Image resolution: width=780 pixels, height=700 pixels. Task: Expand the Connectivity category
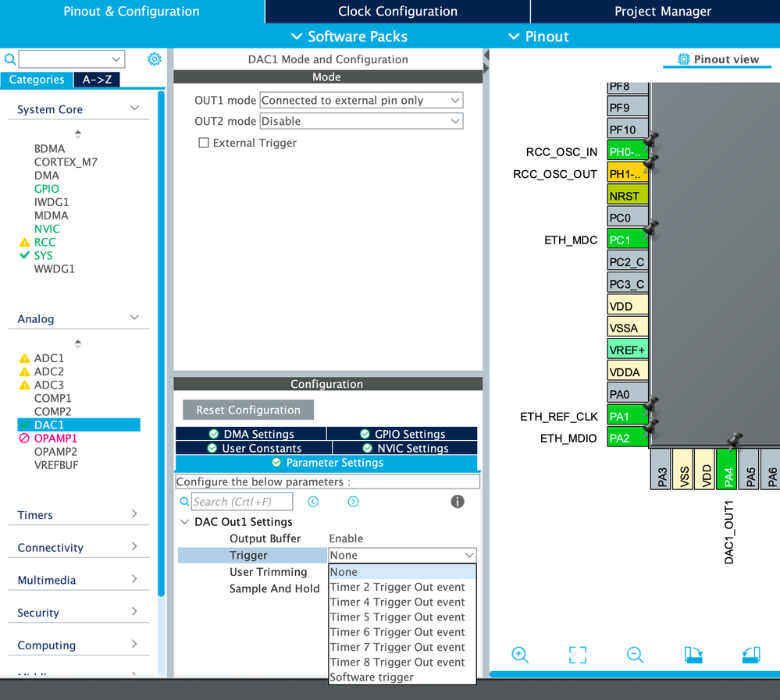click(x=134, y=546)
